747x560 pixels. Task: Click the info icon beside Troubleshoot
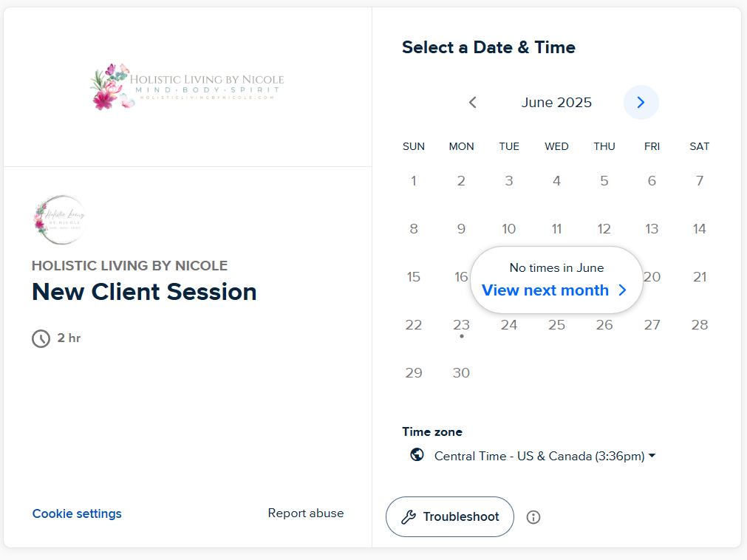pos(533,517)
